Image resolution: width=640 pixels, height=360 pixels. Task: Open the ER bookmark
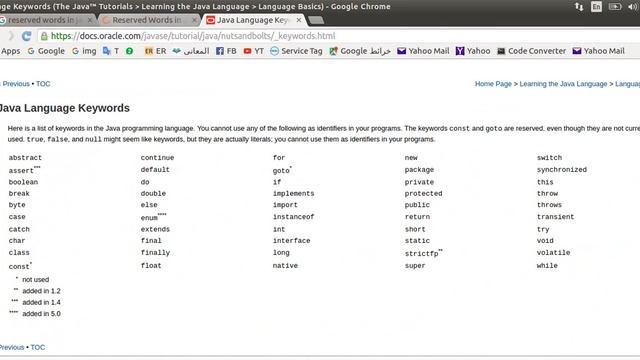pos(156,51)
